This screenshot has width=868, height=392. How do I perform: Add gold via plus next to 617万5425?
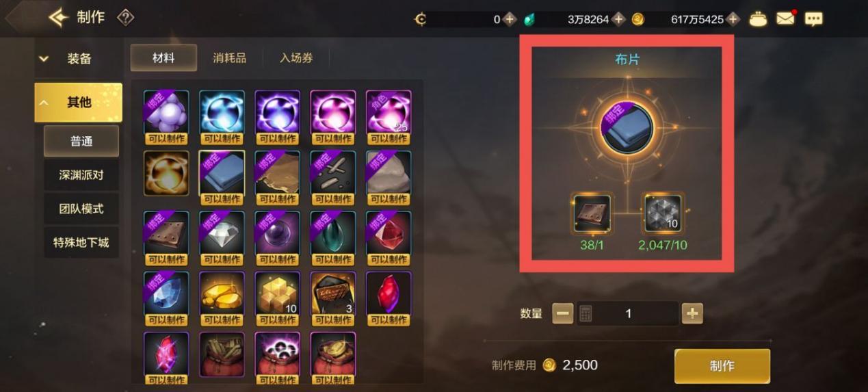733,19
